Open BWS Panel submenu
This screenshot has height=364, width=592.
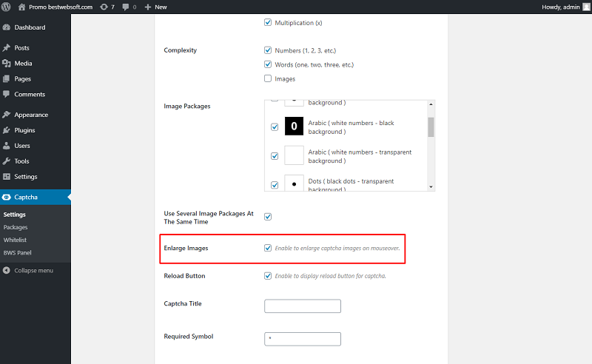17,252
